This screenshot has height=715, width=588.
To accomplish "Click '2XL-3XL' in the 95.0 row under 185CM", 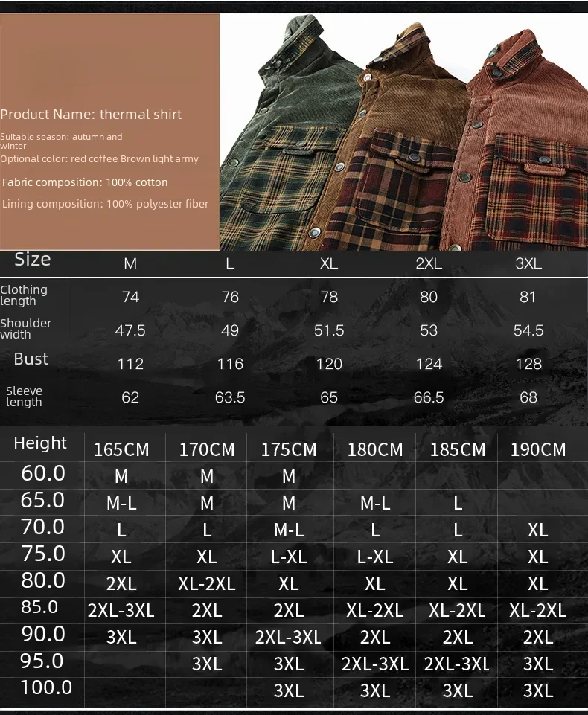I will pyautogui.click(x=456, y=664).
